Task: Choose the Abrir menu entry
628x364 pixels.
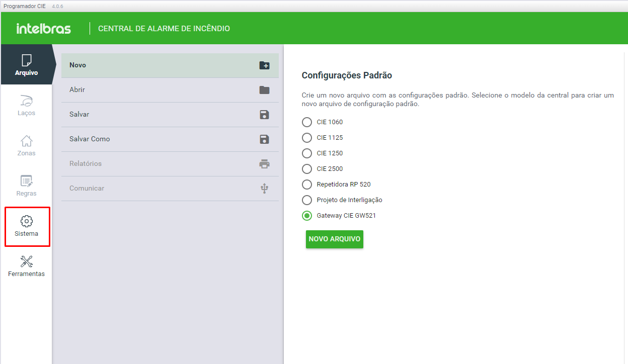Action: [170, 90]
